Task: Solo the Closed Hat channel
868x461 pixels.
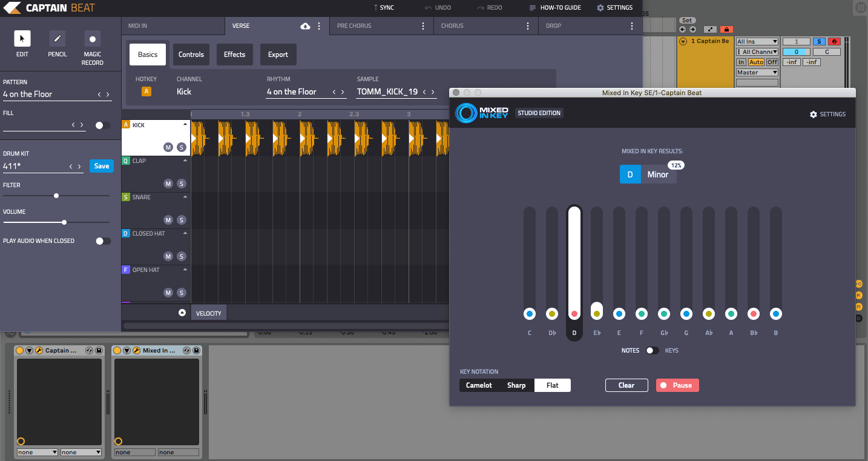Action: pyautogui.click(x=181, y=256)
